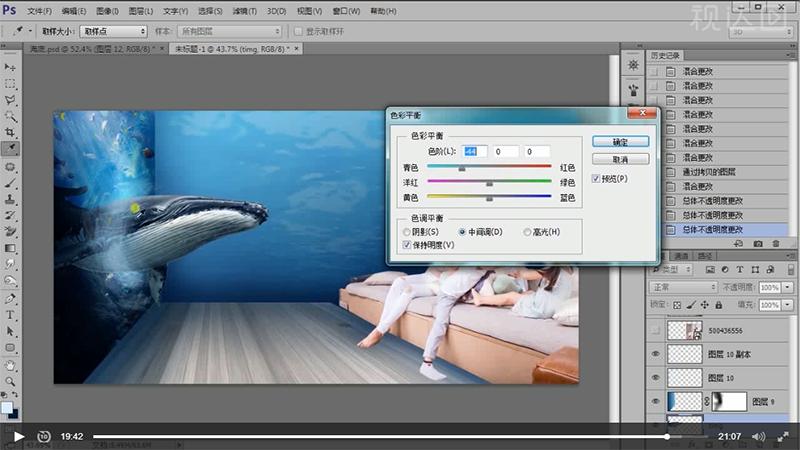800x450 pixels.
Task: Open the 图像(I) menu
Action: tap(107, 11)
